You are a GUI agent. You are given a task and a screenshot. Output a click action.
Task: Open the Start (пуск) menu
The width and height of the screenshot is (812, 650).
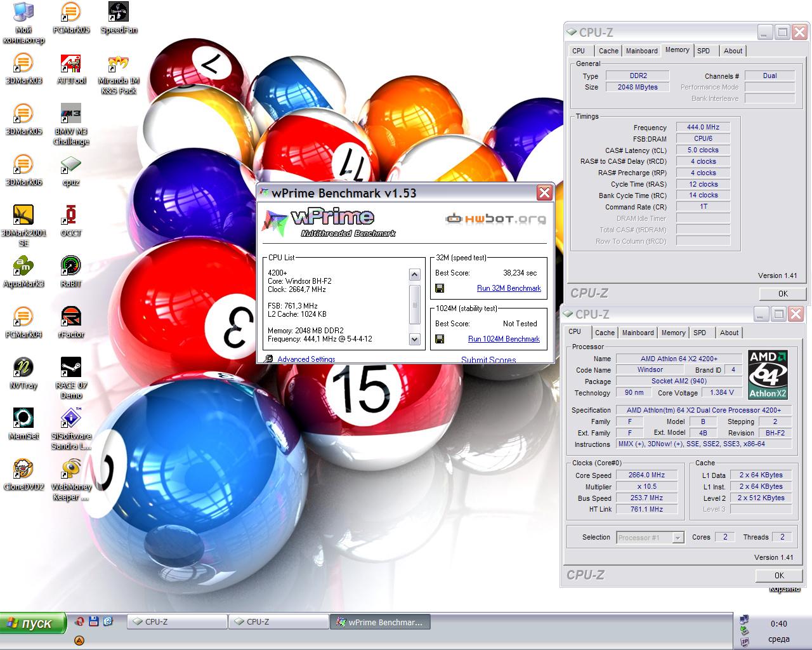[x=34, y=623]
